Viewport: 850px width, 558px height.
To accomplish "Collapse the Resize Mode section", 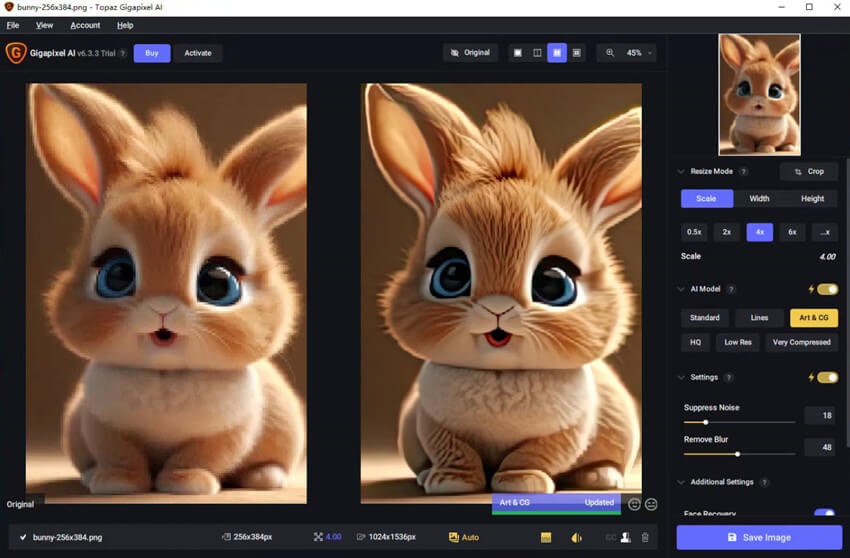I will pos(681,171).
